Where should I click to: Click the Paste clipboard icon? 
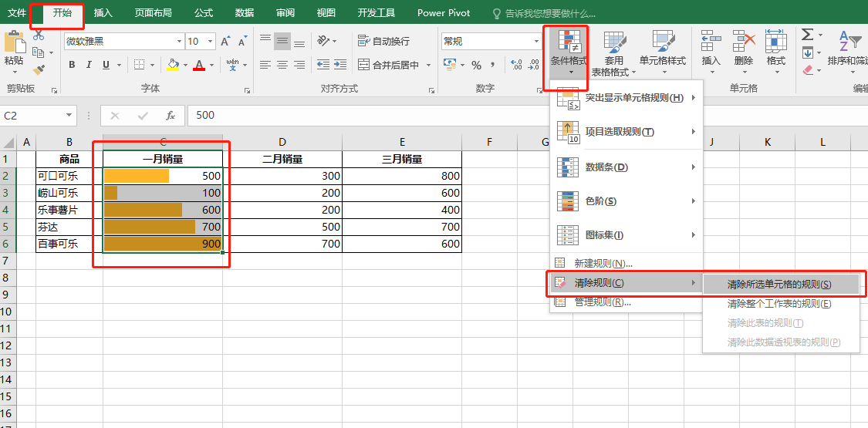15,42
